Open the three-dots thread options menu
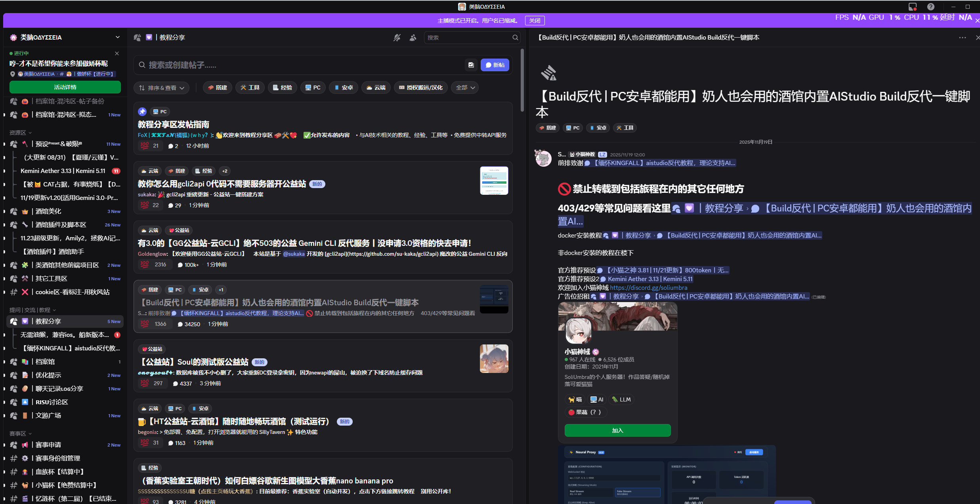Viewport: 980px width, 504px height. pyautogui.click(x=962, y=38)
